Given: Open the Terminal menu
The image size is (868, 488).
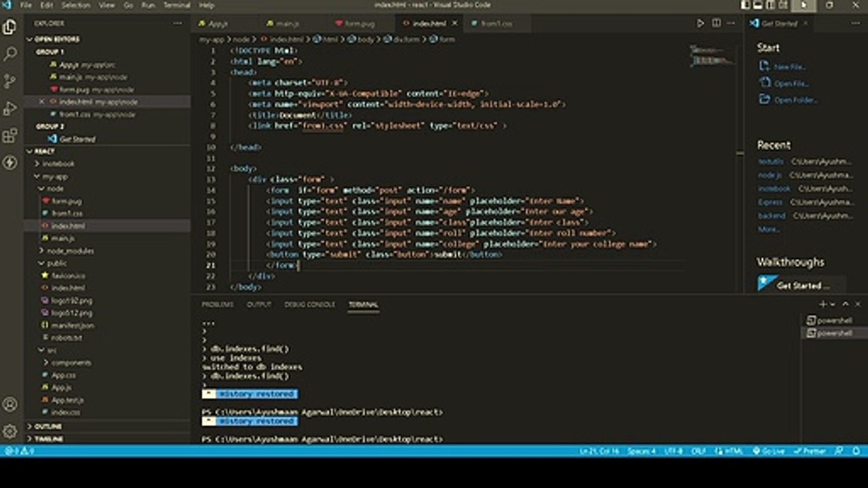Looking at the screenshot, I should (x=177, y=5).
